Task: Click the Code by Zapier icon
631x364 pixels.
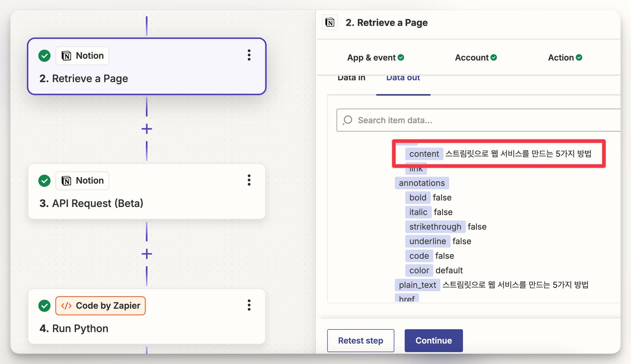Action: click(x=66, y=306)
